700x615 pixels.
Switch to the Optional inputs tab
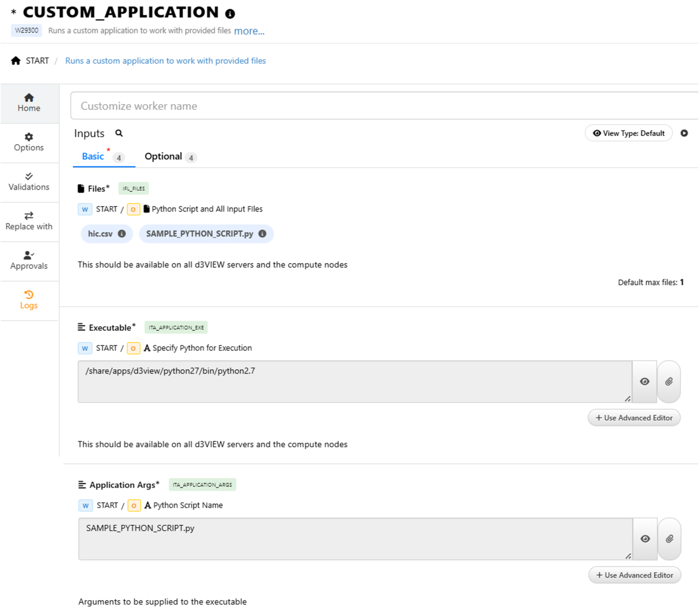tap(163, 156)
